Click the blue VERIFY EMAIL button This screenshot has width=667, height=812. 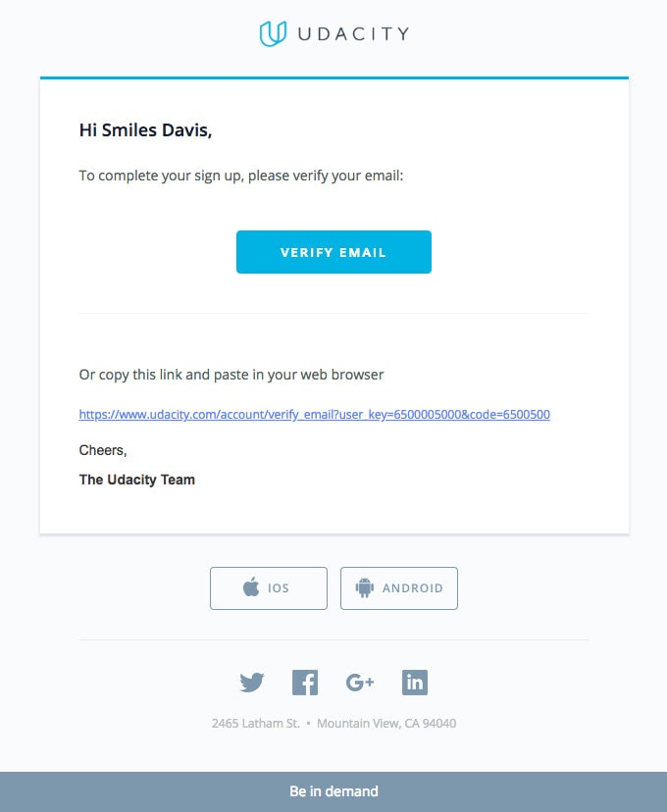[333, 252]
